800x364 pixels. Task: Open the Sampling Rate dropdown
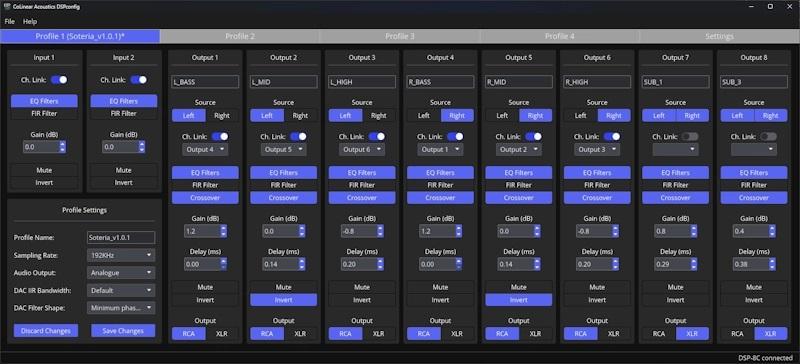click(121, 255)
